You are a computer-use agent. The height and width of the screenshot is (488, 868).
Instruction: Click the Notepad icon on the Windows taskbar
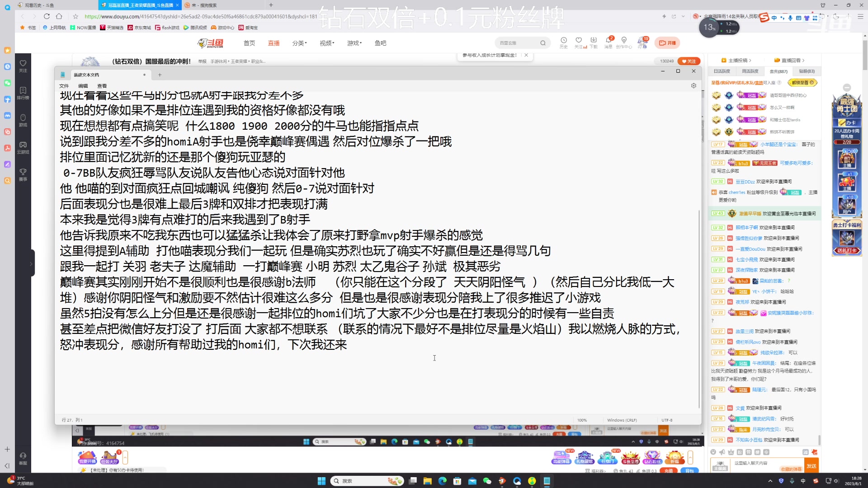click(x=547, y=481)
